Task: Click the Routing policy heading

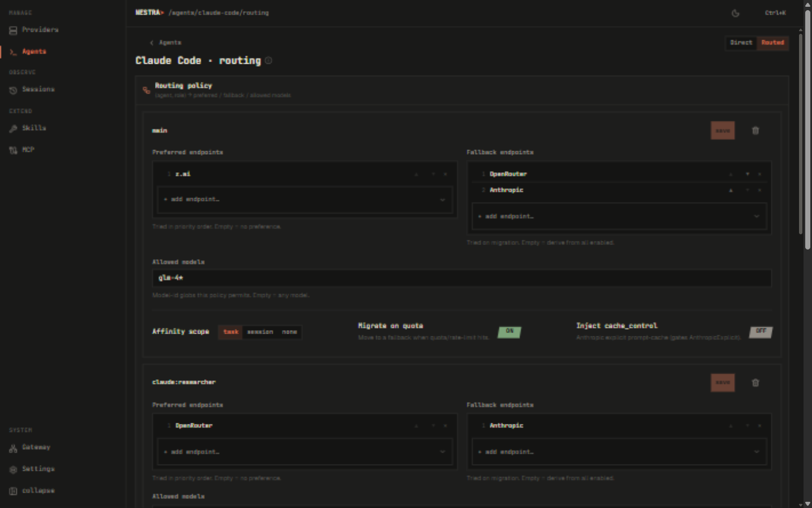Action: click(183, 86)
